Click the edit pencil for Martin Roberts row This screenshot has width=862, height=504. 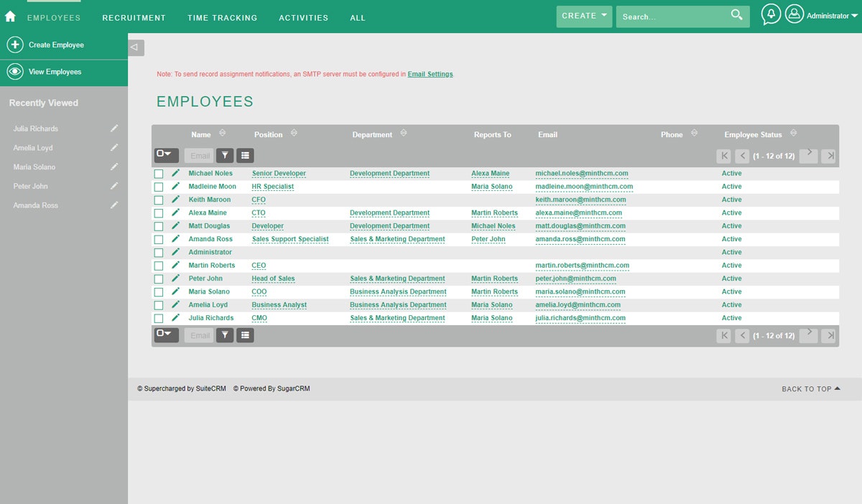(176, 265)
